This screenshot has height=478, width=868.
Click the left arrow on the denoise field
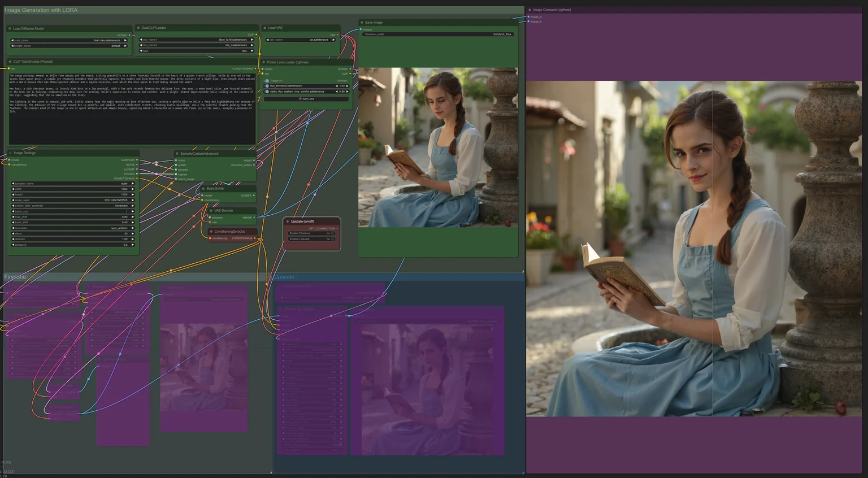click(13, 239)
